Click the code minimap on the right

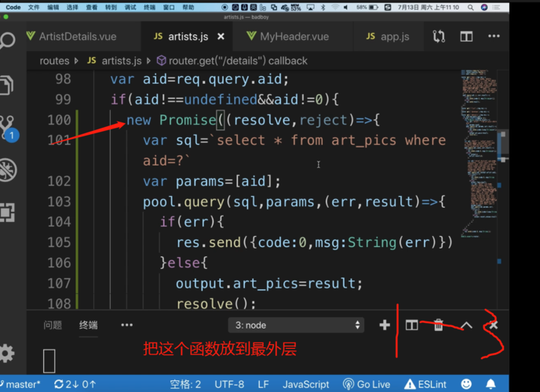(x=480, y=154)
